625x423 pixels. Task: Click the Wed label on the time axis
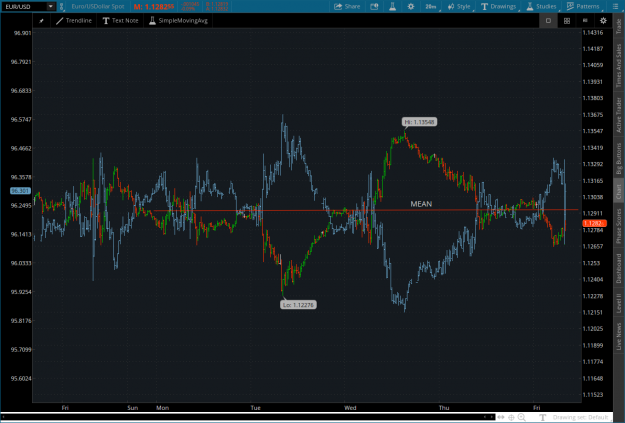350,408
